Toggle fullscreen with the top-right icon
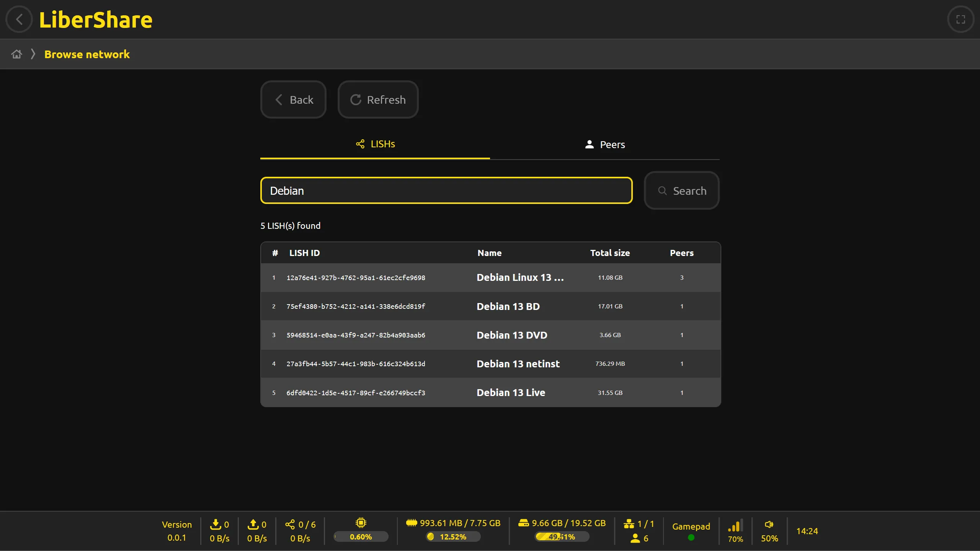This screenshot has height=551, width=980. (960, 19)
